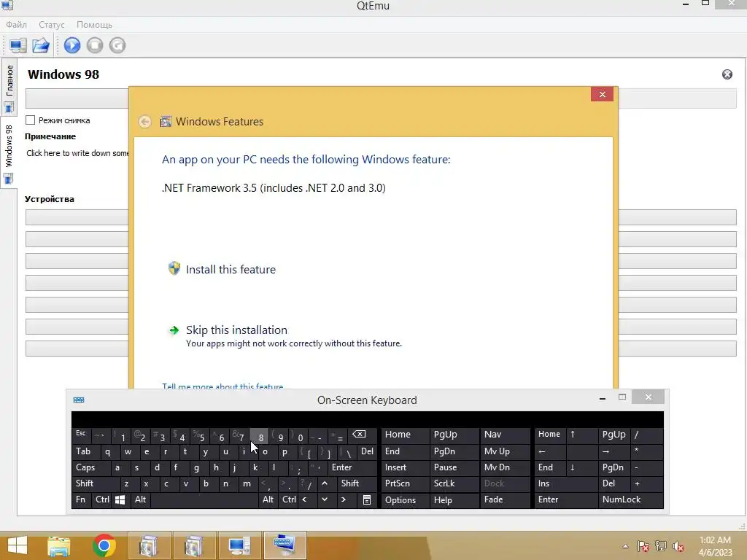The image size is (747, 560).
Task: Tap the Nav key on keyboard
Action: 505,435
